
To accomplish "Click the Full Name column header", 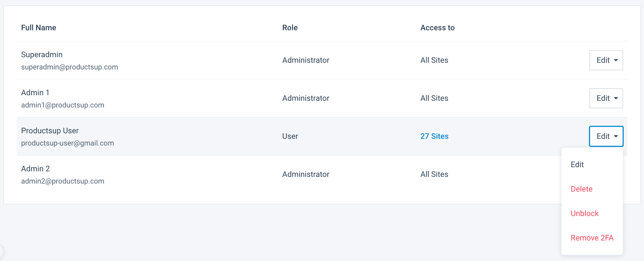I will click(x=39, y=28).
